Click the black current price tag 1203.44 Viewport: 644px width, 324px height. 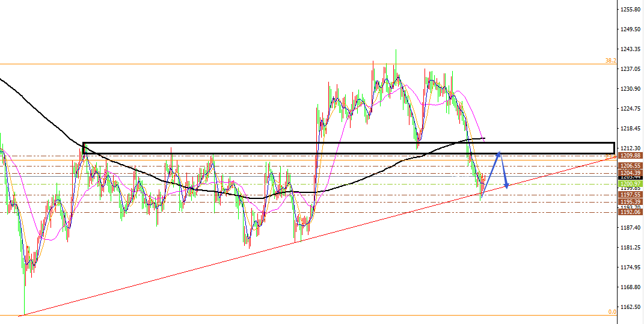630,177
